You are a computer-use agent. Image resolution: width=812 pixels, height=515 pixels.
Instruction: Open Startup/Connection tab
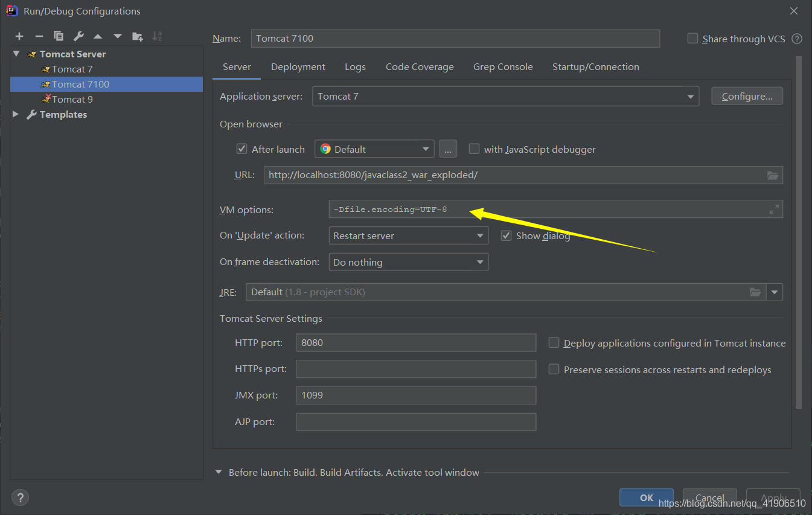point(596,67)
